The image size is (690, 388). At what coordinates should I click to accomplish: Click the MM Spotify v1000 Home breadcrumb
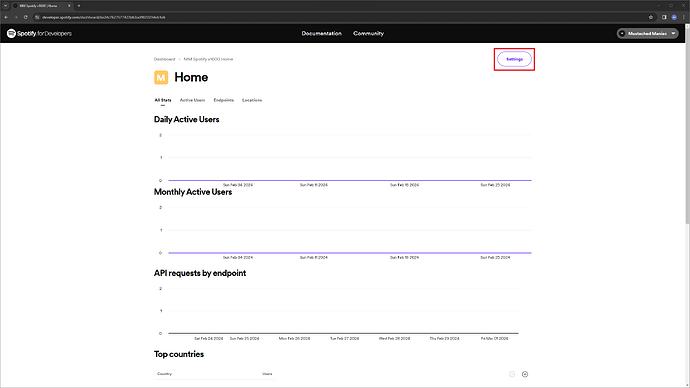click(x=208, y=59)
